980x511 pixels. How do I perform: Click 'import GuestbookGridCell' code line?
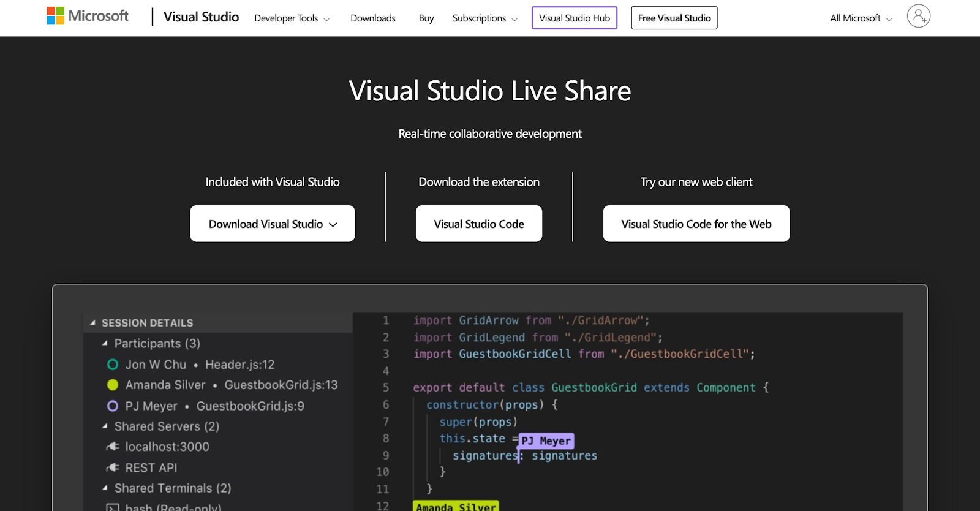pos(584,354)
